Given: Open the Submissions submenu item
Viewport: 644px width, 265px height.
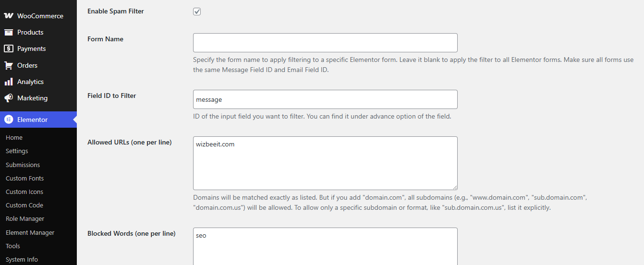Looking at the screenshot, I should click(x=23, y=165).
